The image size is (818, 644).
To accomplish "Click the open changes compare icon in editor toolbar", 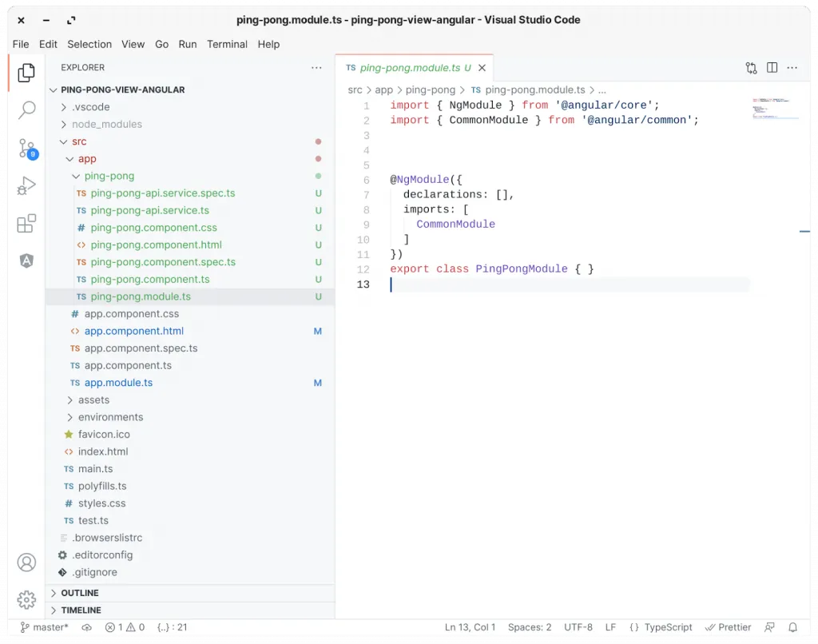I will pyautogui.click(x=751, y=68).
